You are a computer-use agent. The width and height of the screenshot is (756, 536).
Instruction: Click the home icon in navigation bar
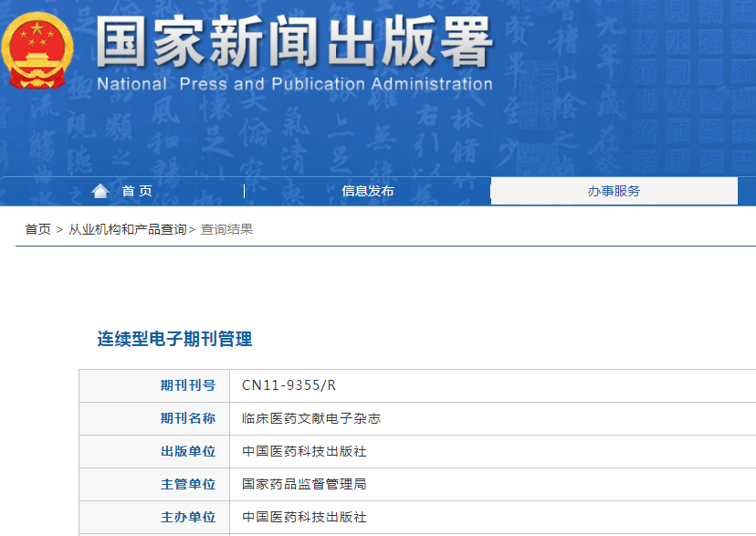click(100, 191)
